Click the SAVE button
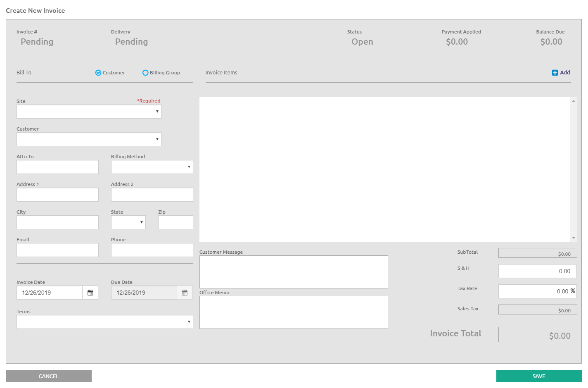The image size is (588, 388). (x=538, y=376)
